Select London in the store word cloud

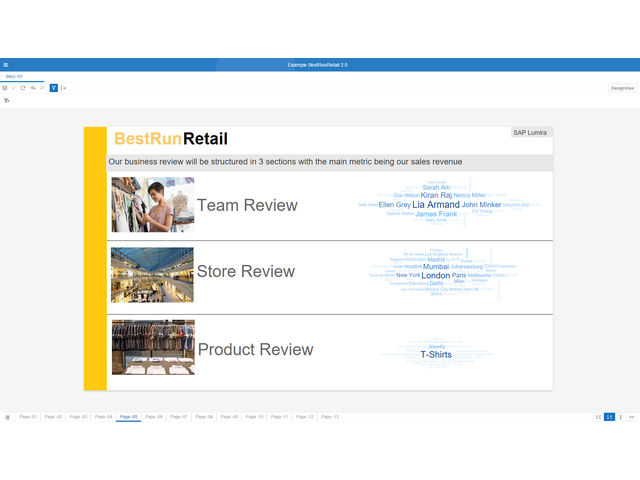tap(436, 275)
